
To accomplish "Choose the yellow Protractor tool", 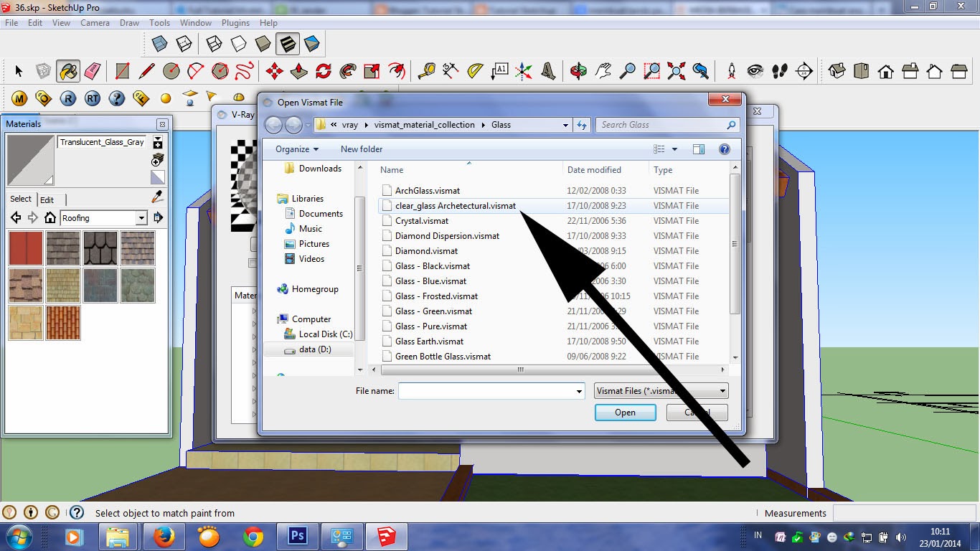I will (476, 71).
